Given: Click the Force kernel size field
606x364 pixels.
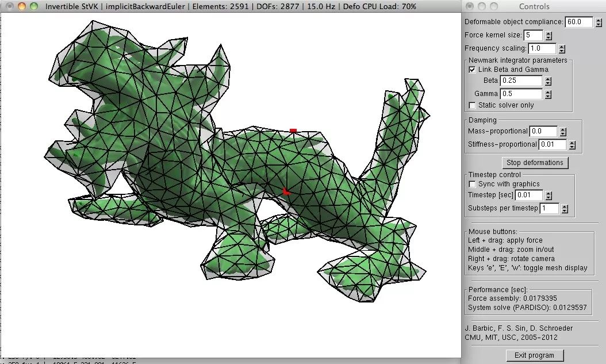Looking at the screenshot, I should coord(533,35).
